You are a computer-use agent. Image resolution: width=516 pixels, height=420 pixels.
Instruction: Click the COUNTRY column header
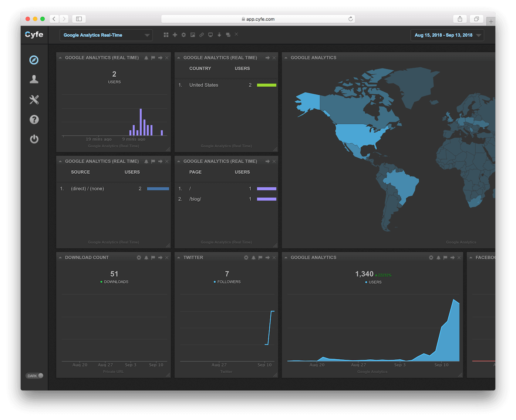pyautogui.click(x=200, y=68)
